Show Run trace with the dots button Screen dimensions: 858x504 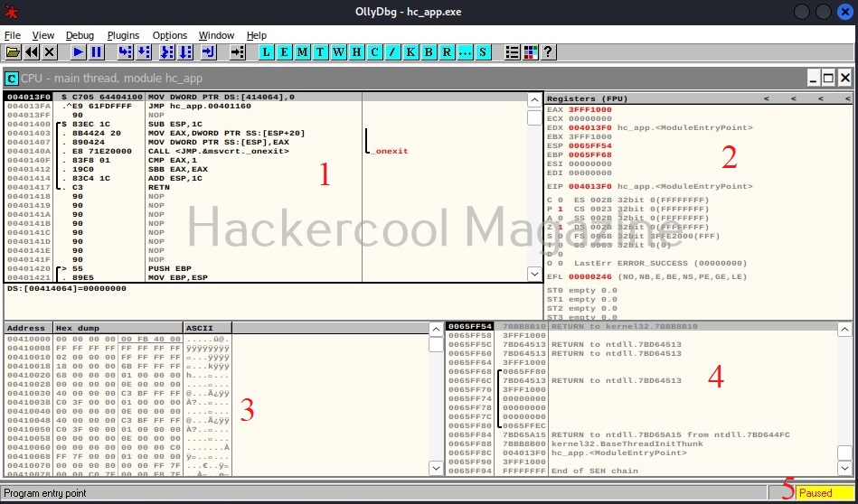[465, 52]
